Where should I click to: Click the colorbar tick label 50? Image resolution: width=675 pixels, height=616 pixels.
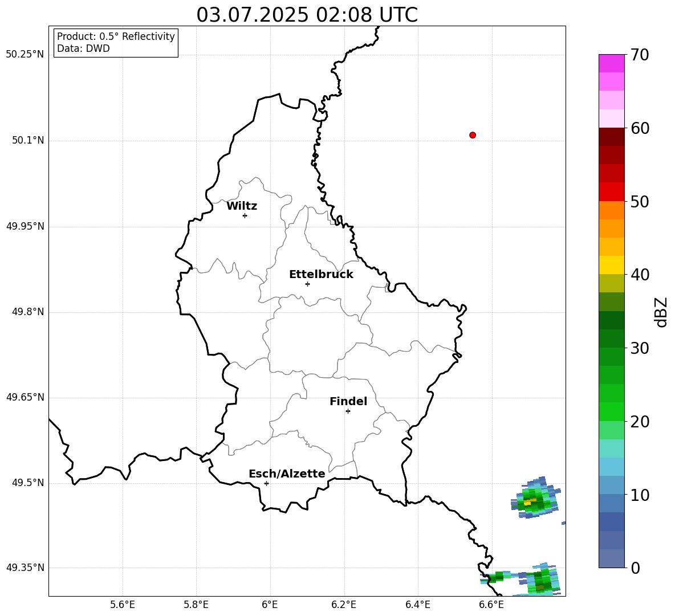[640, 202]
